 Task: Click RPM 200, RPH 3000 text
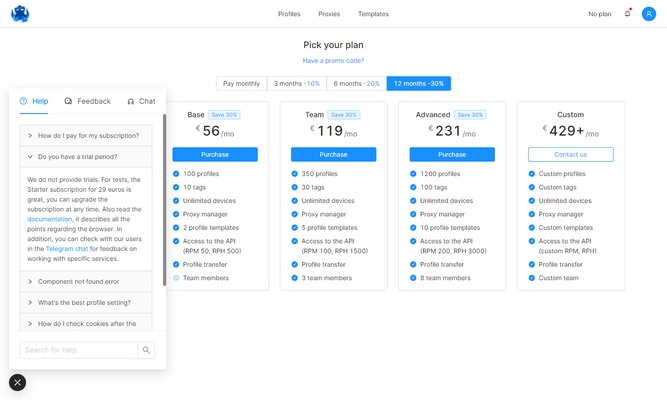pyautogui.click(x=453, y=251)
